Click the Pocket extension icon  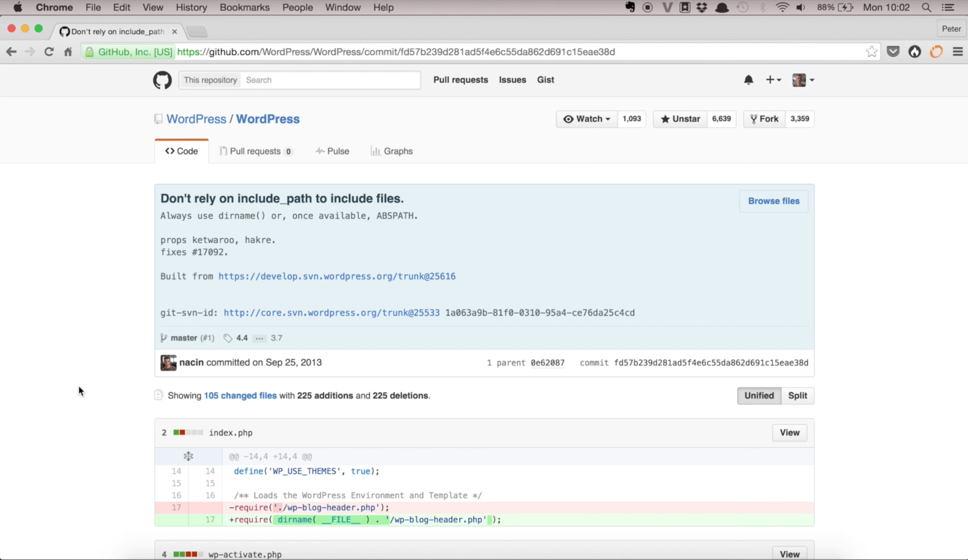(893, 51)
